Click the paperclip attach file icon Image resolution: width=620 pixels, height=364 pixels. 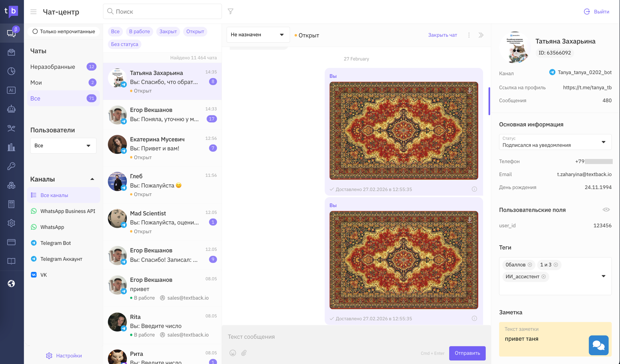pos(244,353)
